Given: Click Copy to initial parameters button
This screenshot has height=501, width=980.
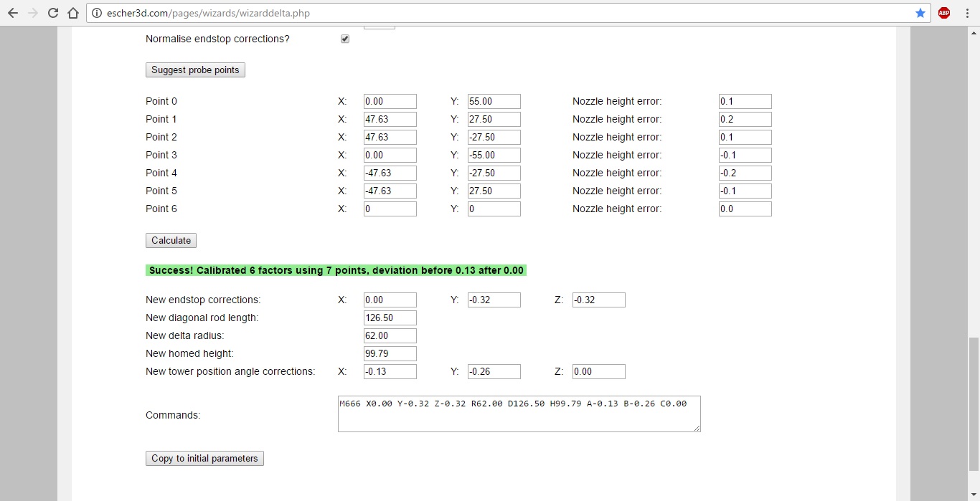Looking at the screenshot, I should tap(204, 459).
